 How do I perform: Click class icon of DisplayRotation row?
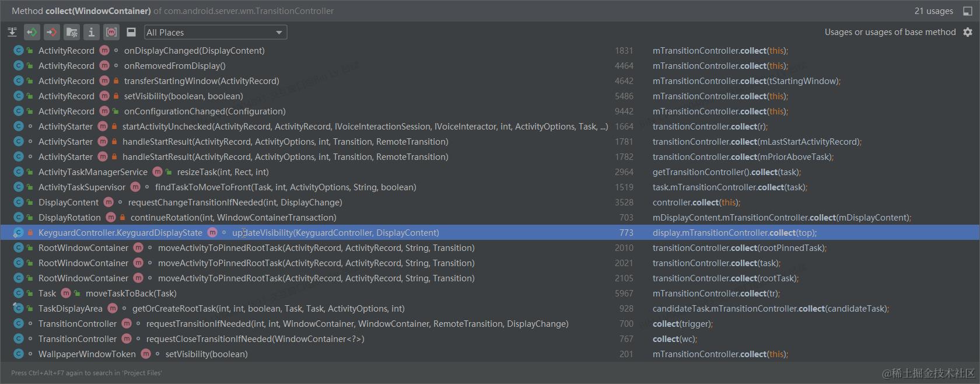click(x=18, y=217)
